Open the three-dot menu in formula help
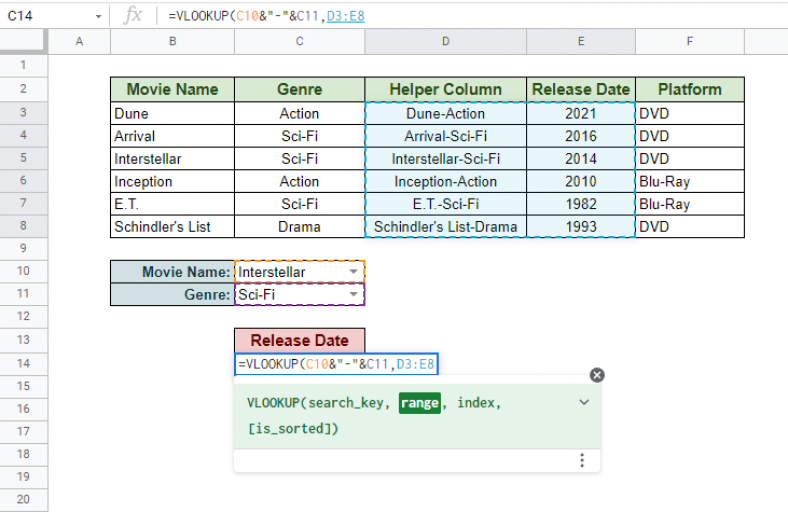The width and height of the screenshot is (788, 512). pyautogui.click(x=582, y=460)
